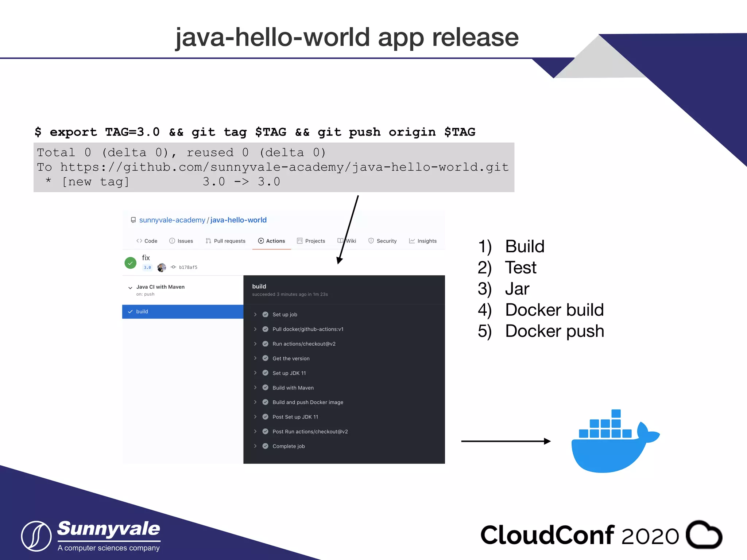Viewport: 747px width, 560px height.
Task: Click the CloudConf cloud logo icon
Action: pos(704,535)
